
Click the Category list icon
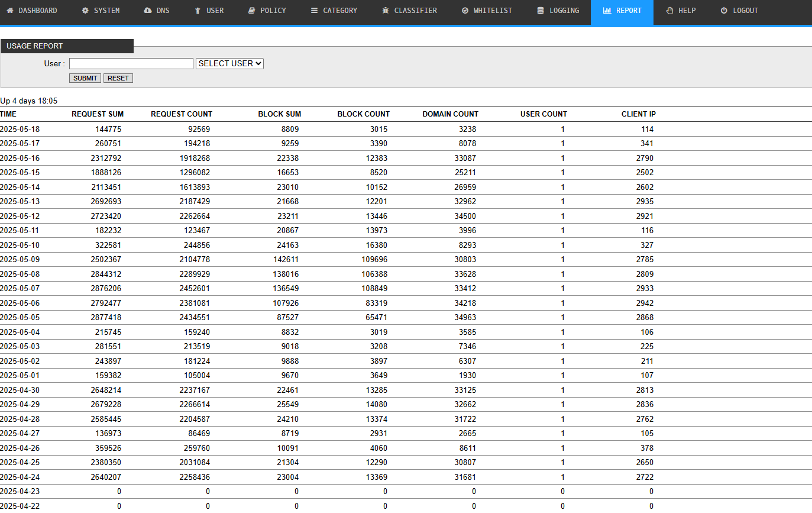[315, 11]
